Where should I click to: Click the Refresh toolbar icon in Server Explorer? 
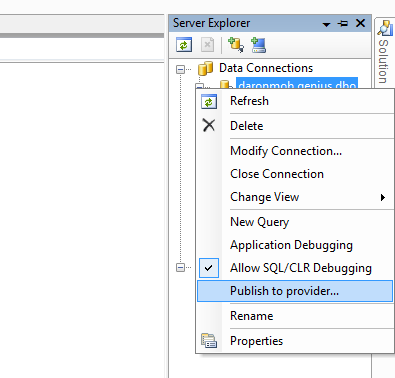[x=184, y=45]
